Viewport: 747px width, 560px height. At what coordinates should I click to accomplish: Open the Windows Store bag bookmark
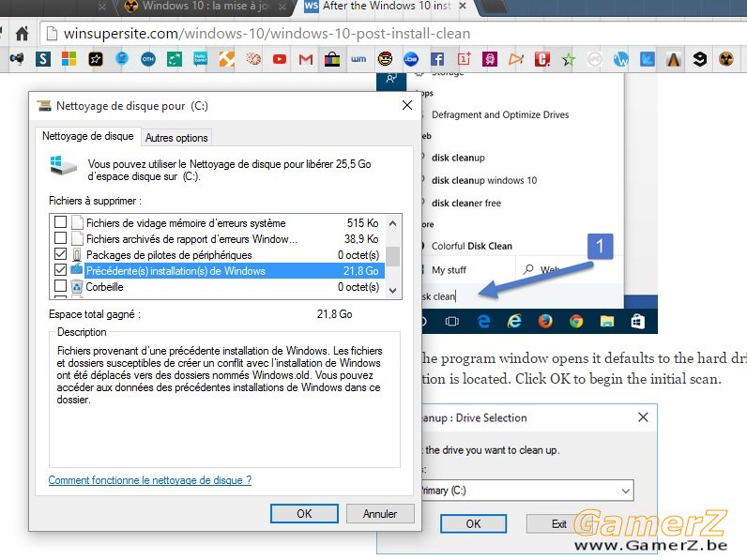pos(332,59)
